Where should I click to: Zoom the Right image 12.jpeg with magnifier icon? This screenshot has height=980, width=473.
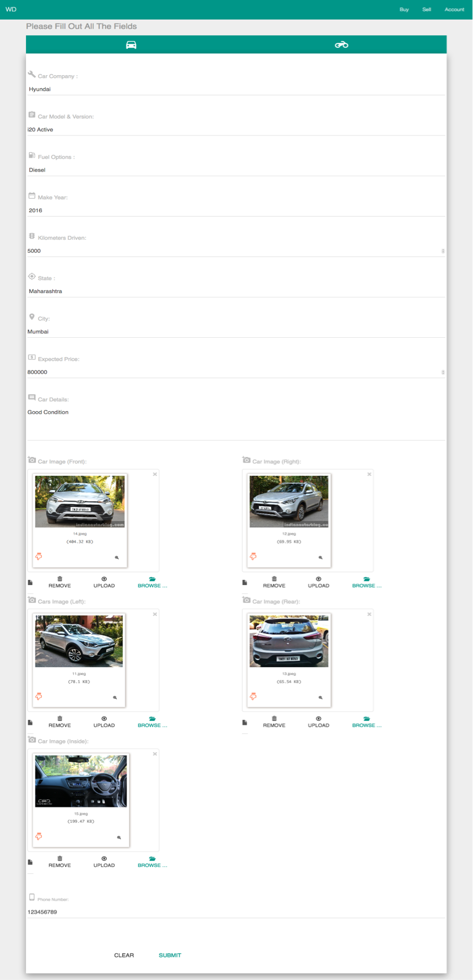point(320,558)
